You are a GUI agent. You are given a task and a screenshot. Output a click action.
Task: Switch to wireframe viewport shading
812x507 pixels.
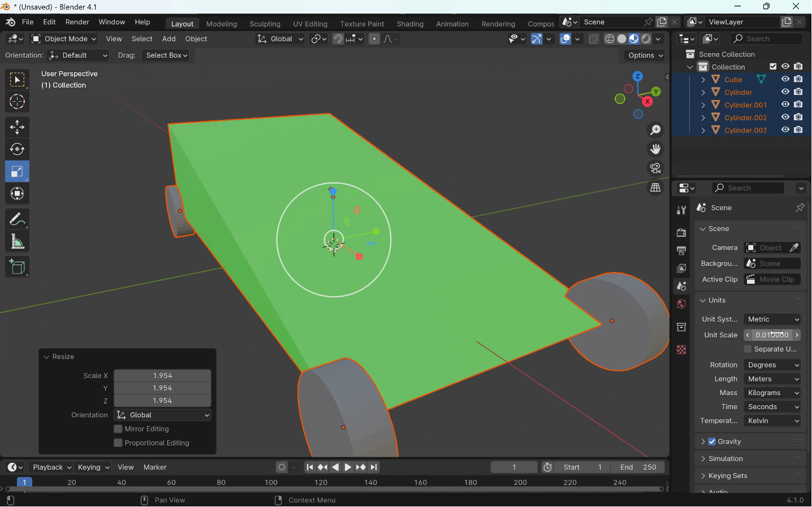pos(610,39)
